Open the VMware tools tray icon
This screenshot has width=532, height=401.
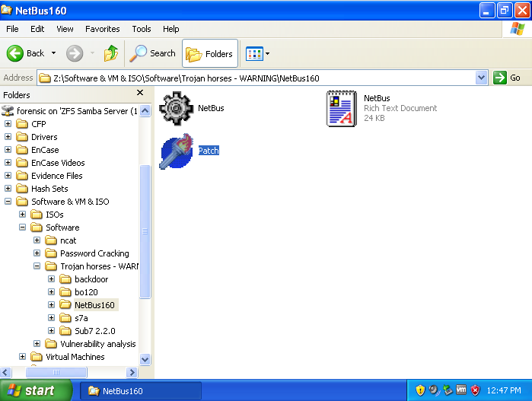click(461, 390)
